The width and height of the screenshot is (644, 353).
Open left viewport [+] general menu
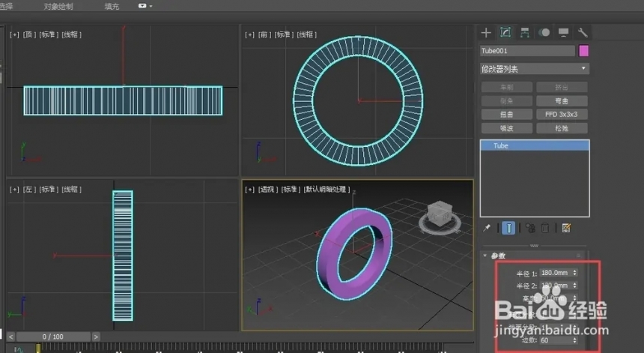(x=14, y=189)
